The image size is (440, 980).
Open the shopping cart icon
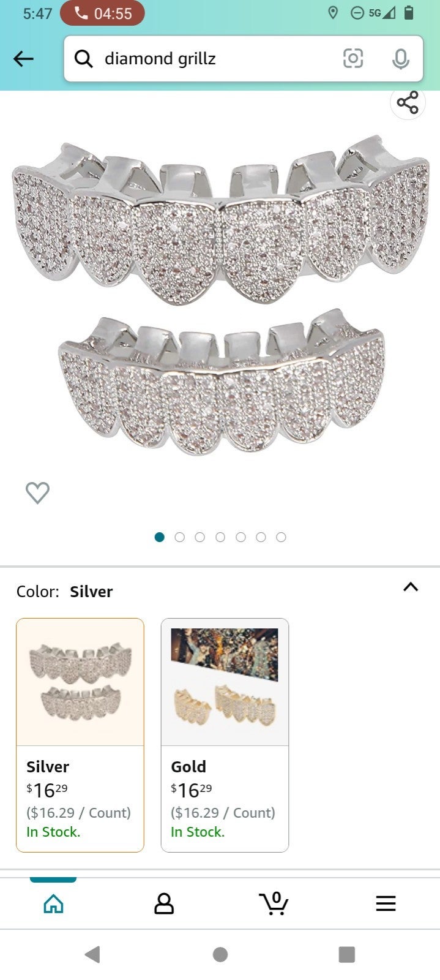[274, 903]
